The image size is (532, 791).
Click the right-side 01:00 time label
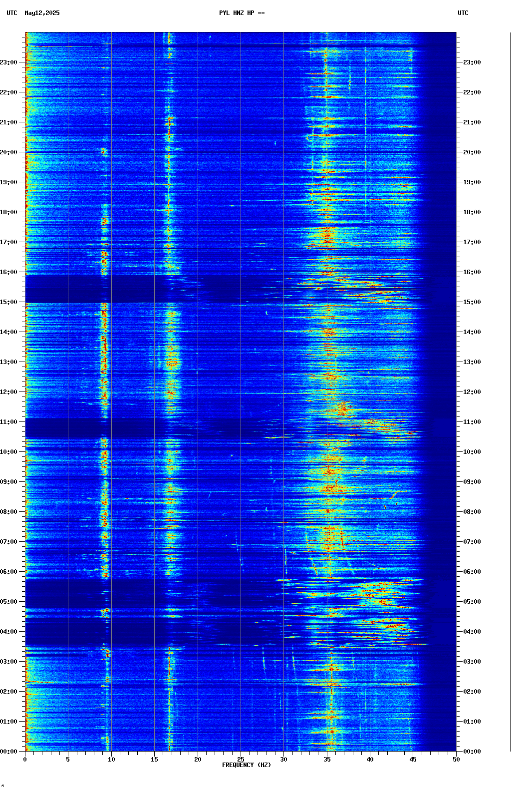click(472, 722)
